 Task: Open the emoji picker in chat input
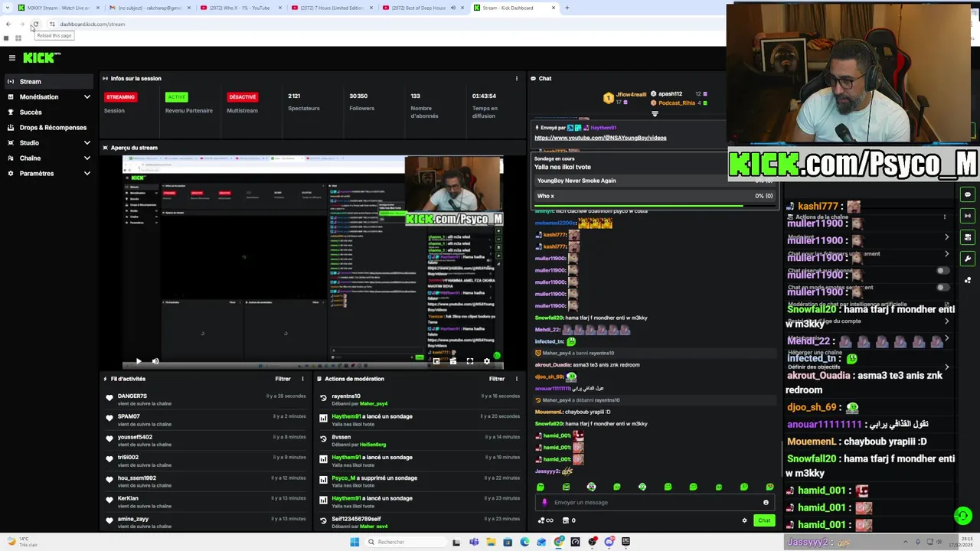[766, 503]
